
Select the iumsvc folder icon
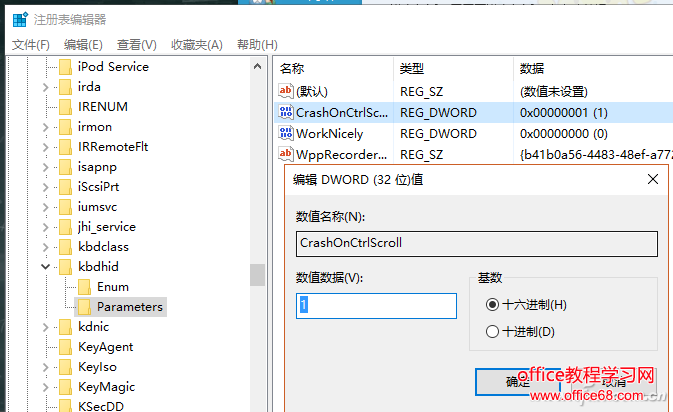coord(65,207)
